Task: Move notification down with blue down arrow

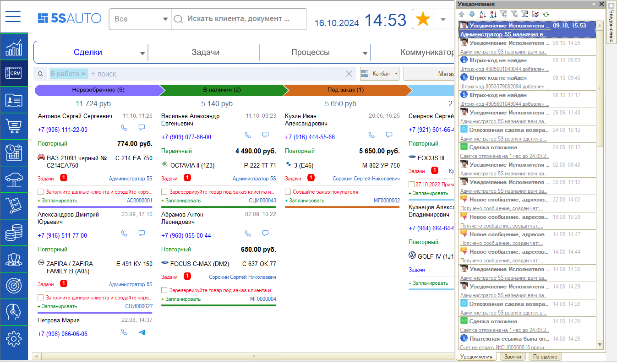Action: (x=472, y=14)
